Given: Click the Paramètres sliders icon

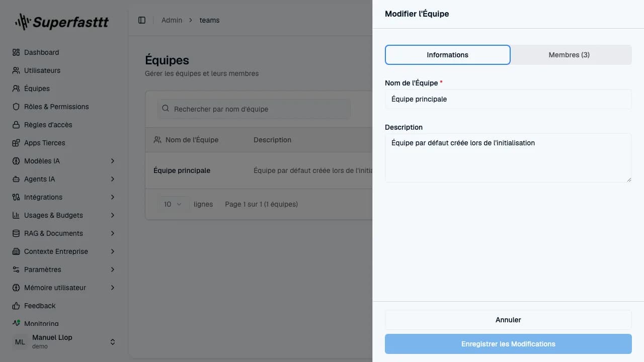Looking at the screenshot, I should point(16,269).
